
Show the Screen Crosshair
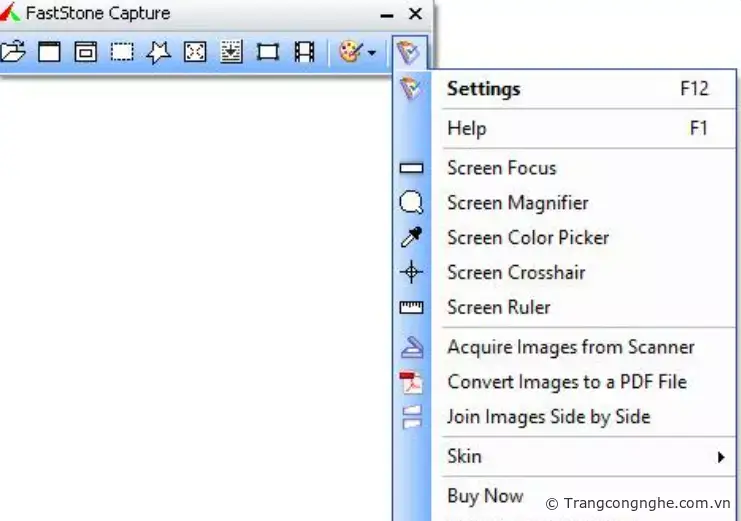click(x=516, y=272)
